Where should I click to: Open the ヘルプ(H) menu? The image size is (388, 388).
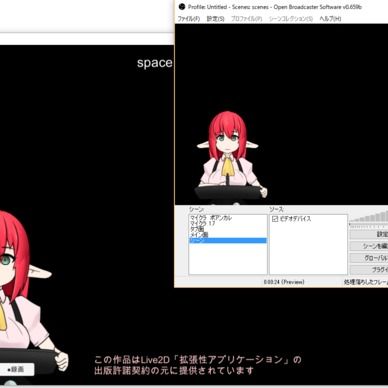point(330,19)
